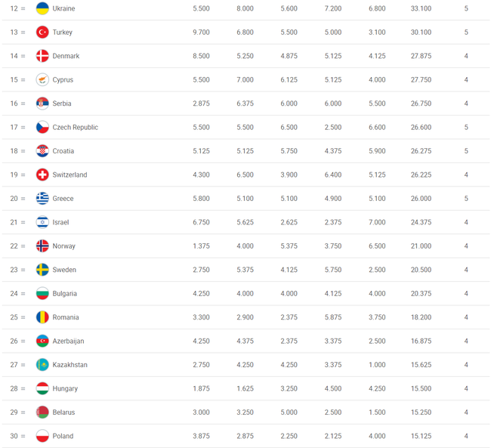Image resolution: width=491 pixels, height=448 pixels.
Task: Click Hungary's rank number 28
Action: 14,388
